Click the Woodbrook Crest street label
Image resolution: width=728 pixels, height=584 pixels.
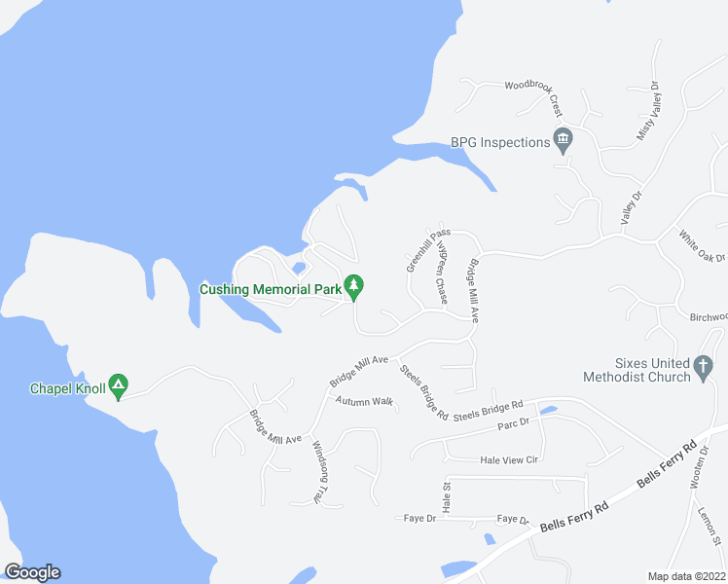click(535, 96)
